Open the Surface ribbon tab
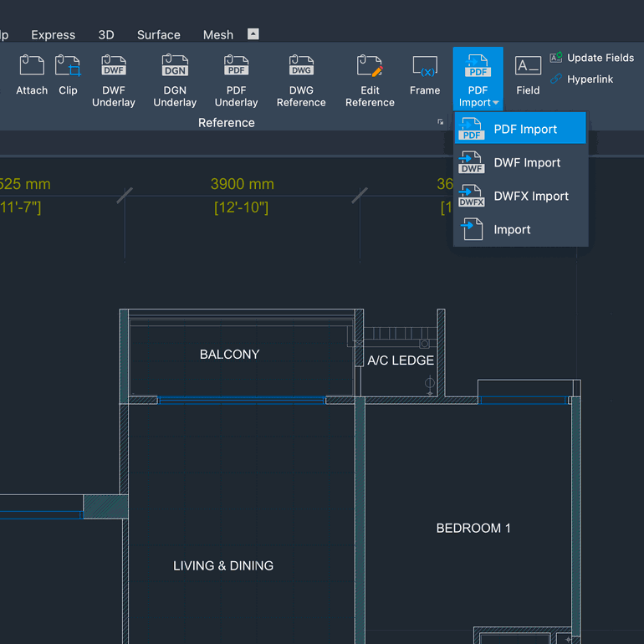Screen dimensions: 644x644 159,35
